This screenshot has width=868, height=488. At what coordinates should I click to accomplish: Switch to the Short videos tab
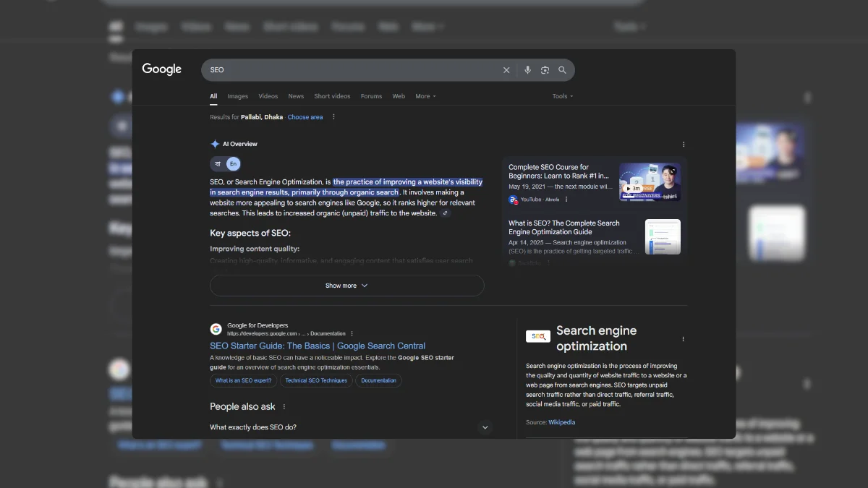click(x=332, y=96)
